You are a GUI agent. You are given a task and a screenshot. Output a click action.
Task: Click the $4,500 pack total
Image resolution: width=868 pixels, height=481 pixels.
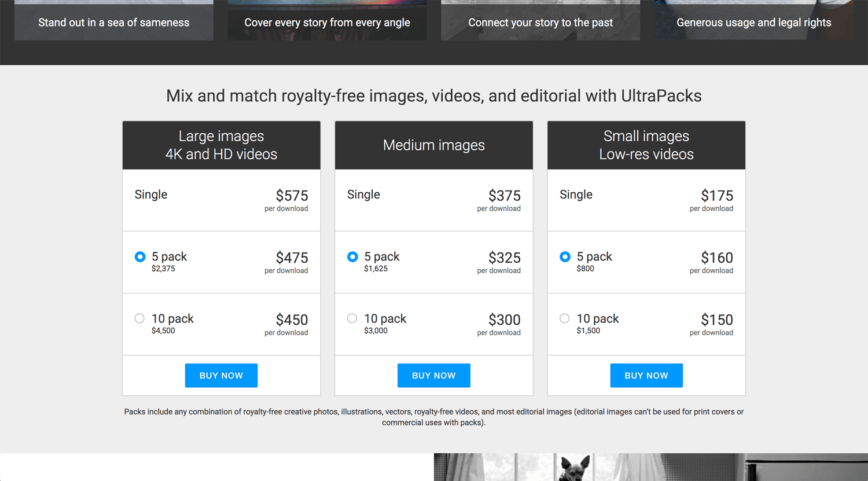coord(163,331)
